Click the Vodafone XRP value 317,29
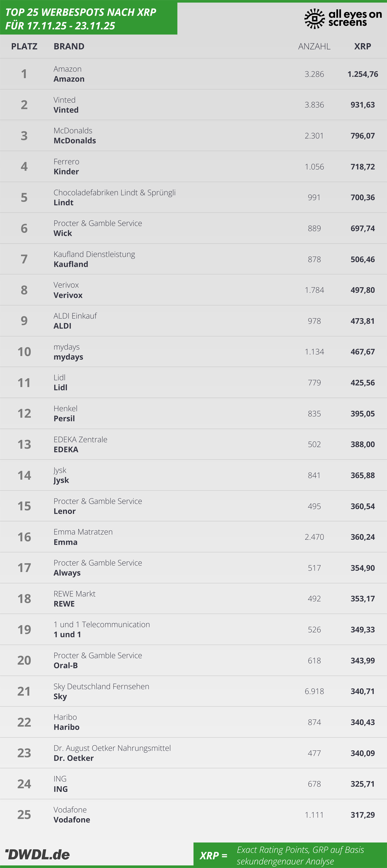The height and width of the screenshot is (868, 387). point(362,815)
